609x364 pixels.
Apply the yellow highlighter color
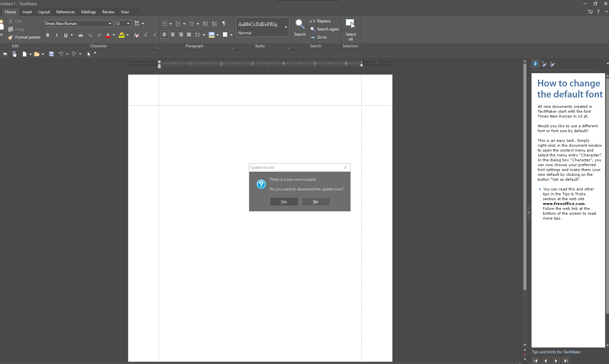coord(122,35)
